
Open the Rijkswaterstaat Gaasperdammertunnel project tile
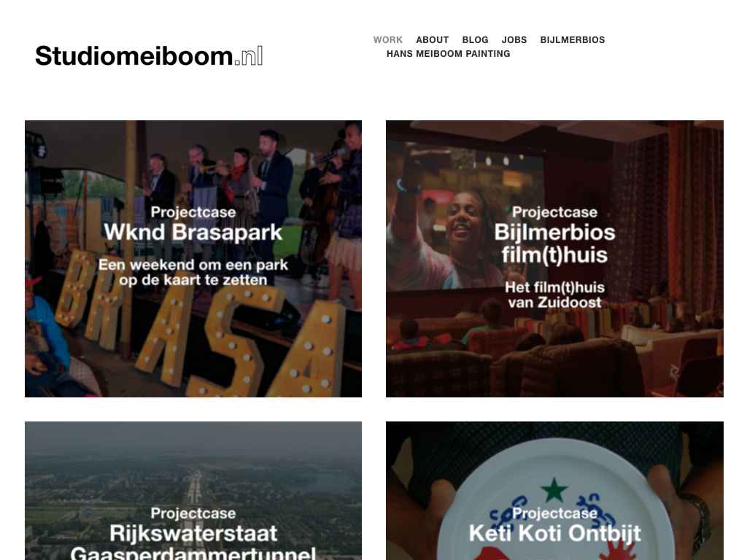(x=193, y=491)
